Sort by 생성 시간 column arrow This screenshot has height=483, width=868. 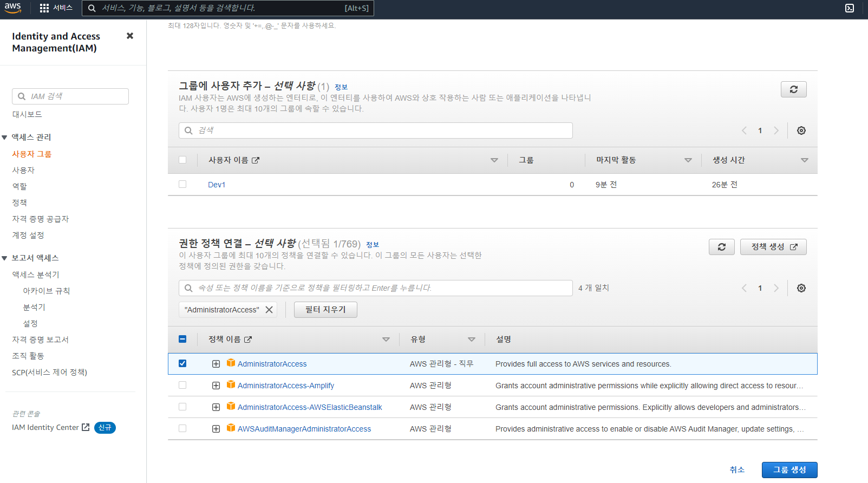pos(805,160)
